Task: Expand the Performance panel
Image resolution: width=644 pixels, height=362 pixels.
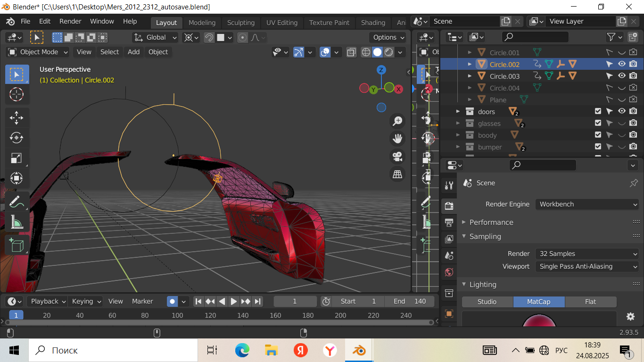Action: click(x=491, y=222)
